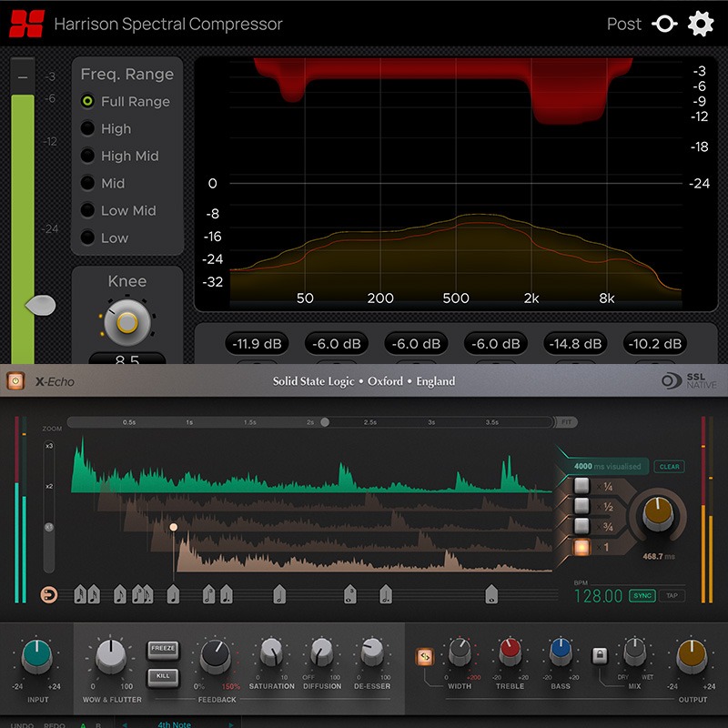This screenshot has height=728, width=728.
Task: Click the X-Echo time range slider handle
Action: point(325,422)
